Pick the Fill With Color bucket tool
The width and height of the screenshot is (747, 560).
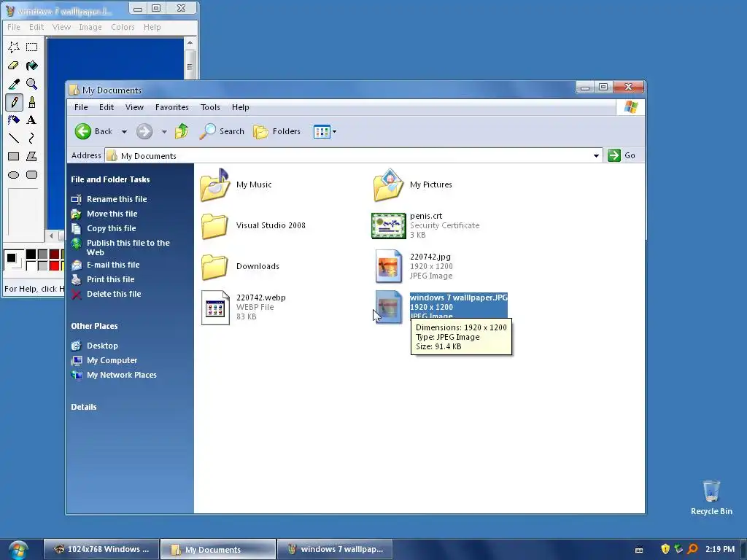point(32,65)
